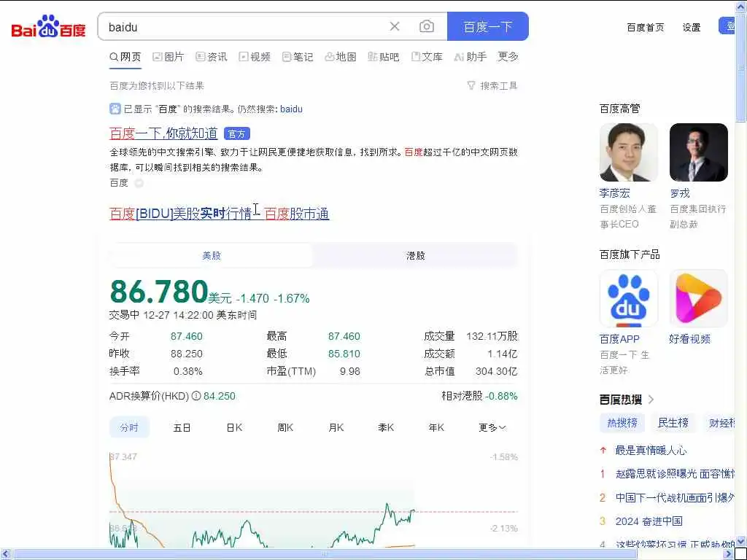Open 百度一下,你就知道 result link
747x560 pixels.
click(163, 133)
